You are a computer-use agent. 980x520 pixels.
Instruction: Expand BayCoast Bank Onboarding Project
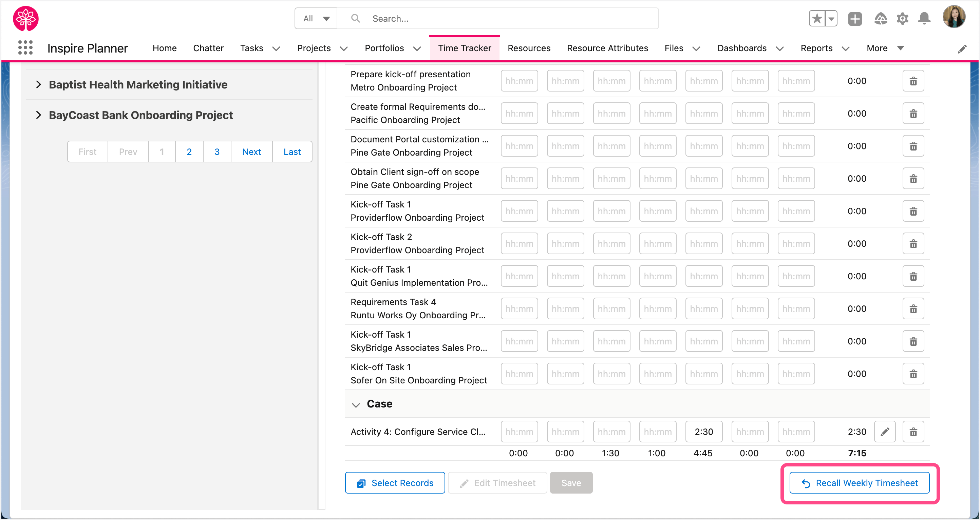click(x=38, y=115)
